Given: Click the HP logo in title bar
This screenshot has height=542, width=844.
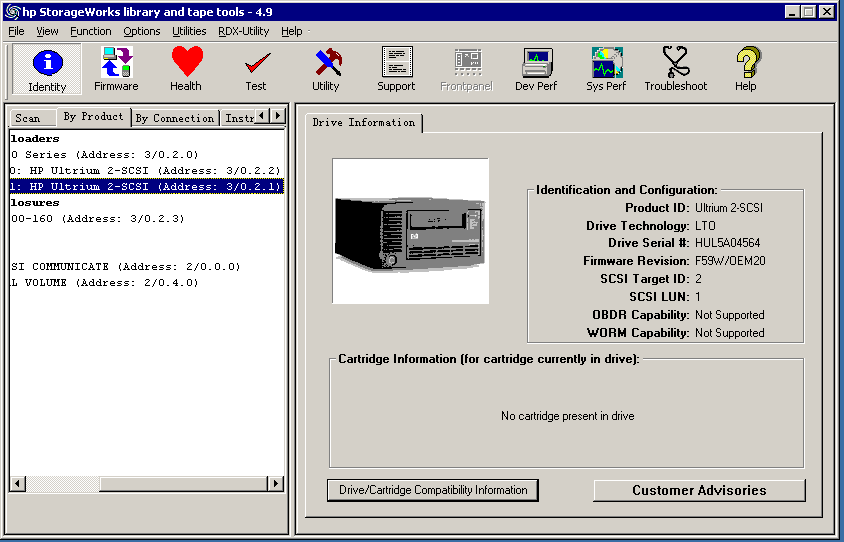Looking at the screenshot, I should (12, 11).
